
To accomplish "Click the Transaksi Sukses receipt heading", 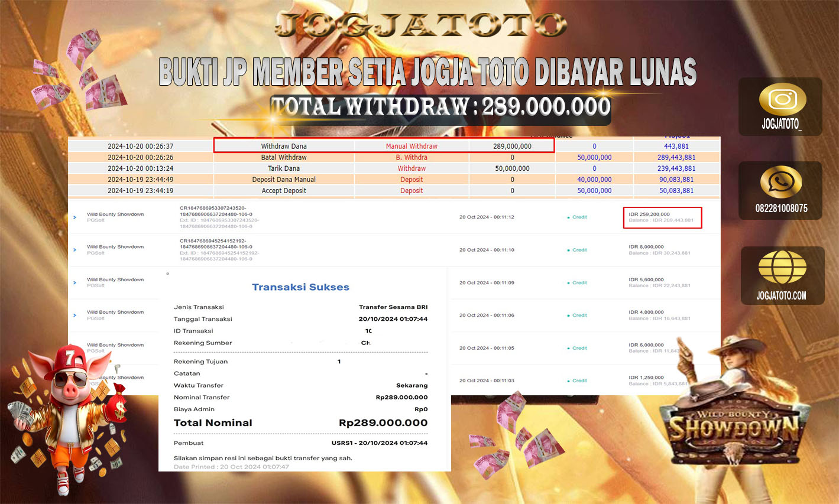I will 300,287.
